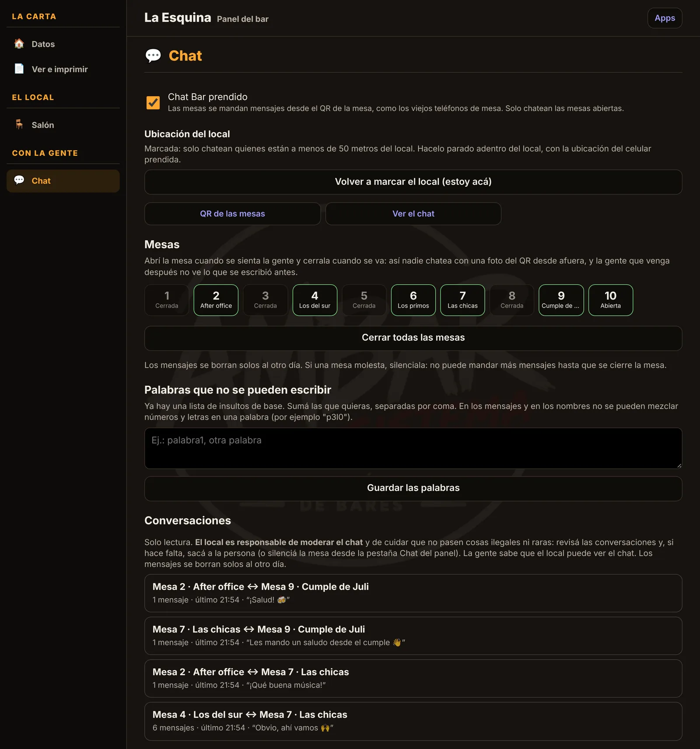Open conversation Mesa 2 After office with Mesa 9
The height and width of the screenshot is (749, 700).
(413, 593)
